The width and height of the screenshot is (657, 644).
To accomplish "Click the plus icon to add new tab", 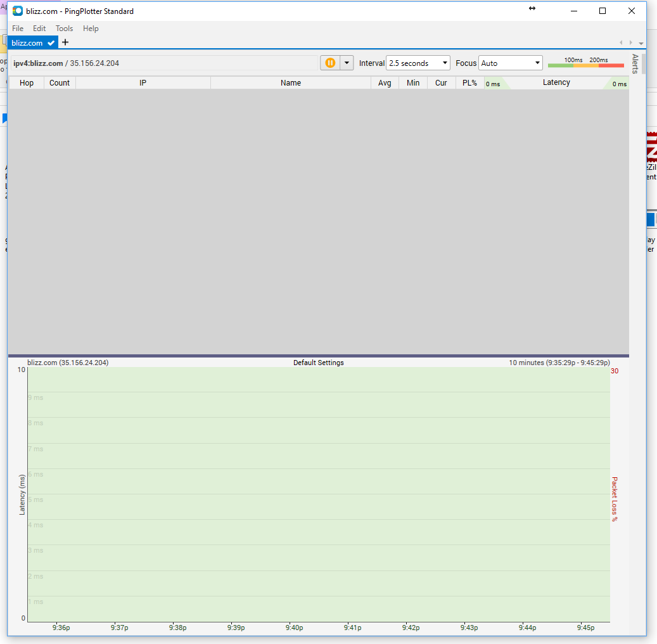I will pos(65,42).
